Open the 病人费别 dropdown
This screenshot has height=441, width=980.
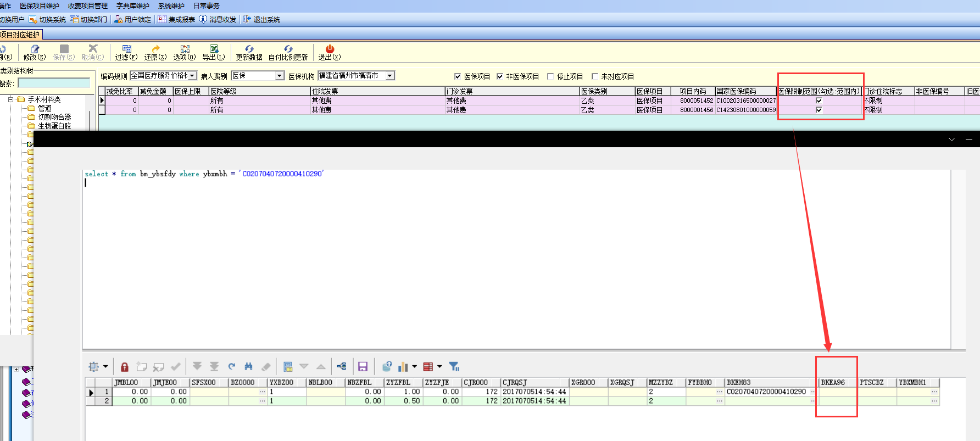pyautogui.click(x=280, y=76)
